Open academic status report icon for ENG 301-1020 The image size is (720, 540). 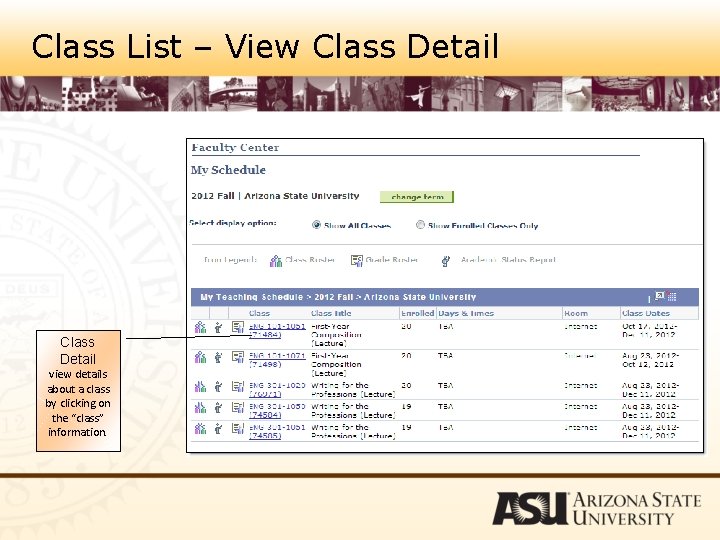(x=218, y=387)
